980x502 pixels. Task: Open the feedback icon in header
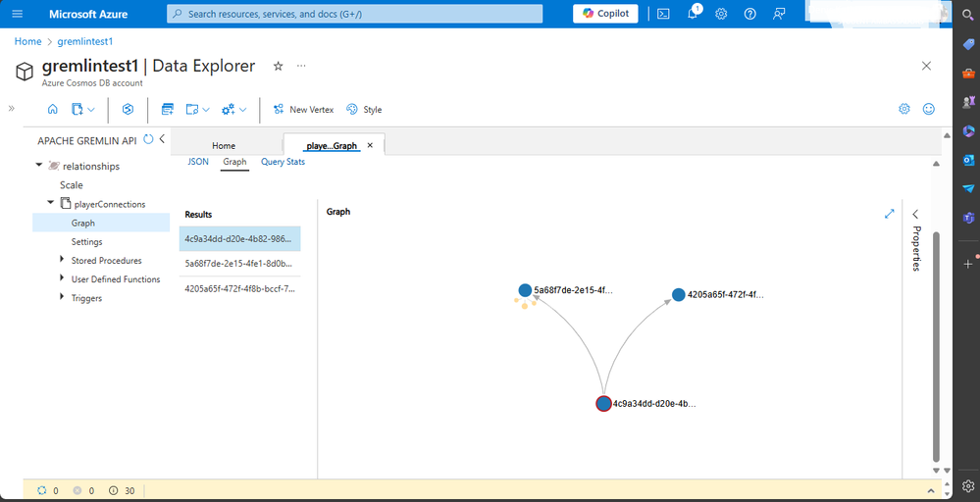779,14
